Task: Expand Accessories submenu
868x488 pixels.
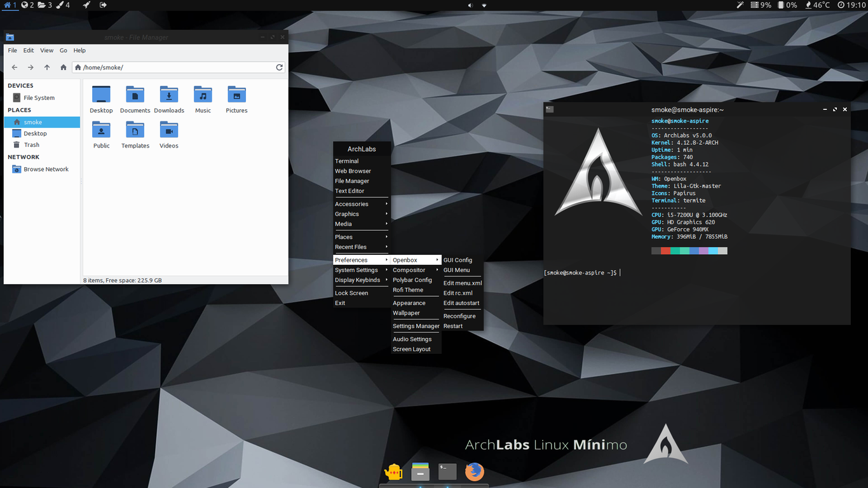Action: (x=362, y=204)
